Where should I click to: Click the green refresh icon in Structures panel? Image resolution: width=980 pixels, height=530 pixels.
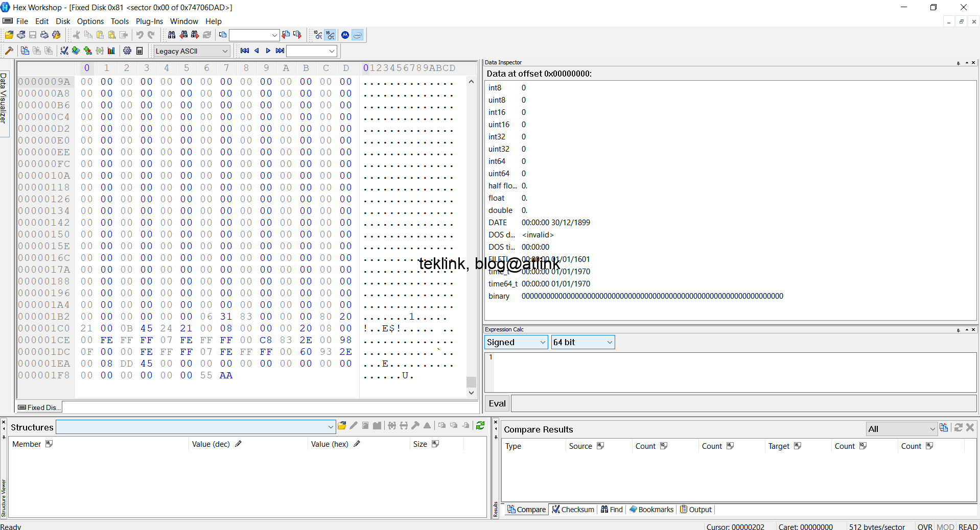point(480,425)
